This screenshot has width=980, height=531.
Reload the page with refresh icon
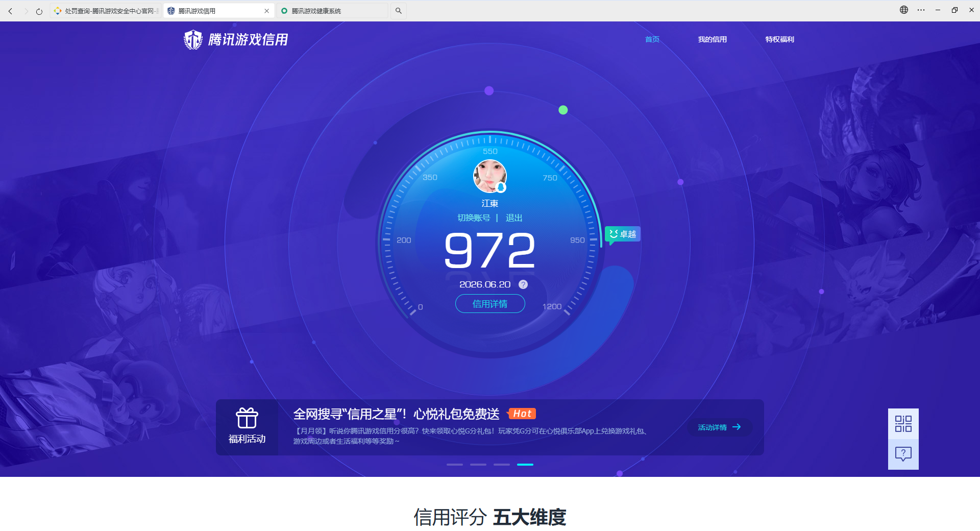pos(39,11)
